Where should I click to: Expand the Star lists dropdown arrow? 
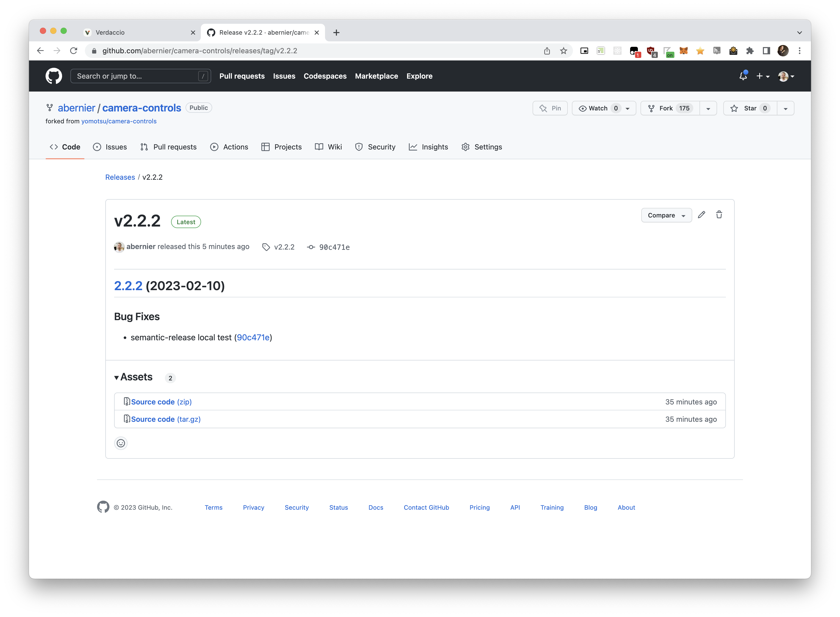click(785, 108)
